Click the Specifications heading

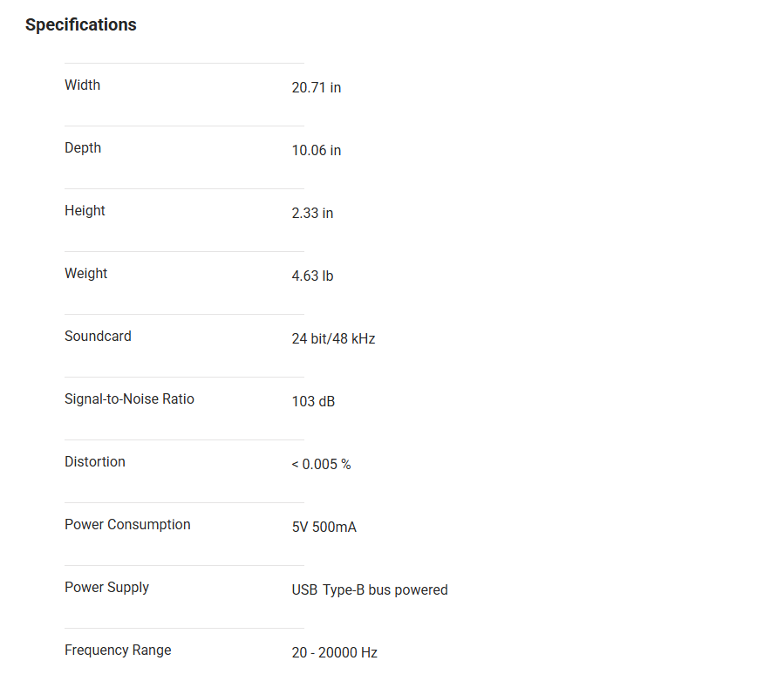coord(81,25)
